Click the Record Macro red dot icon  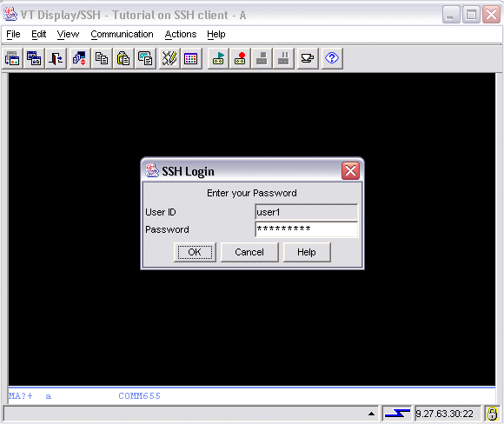[x=240, y=58]
